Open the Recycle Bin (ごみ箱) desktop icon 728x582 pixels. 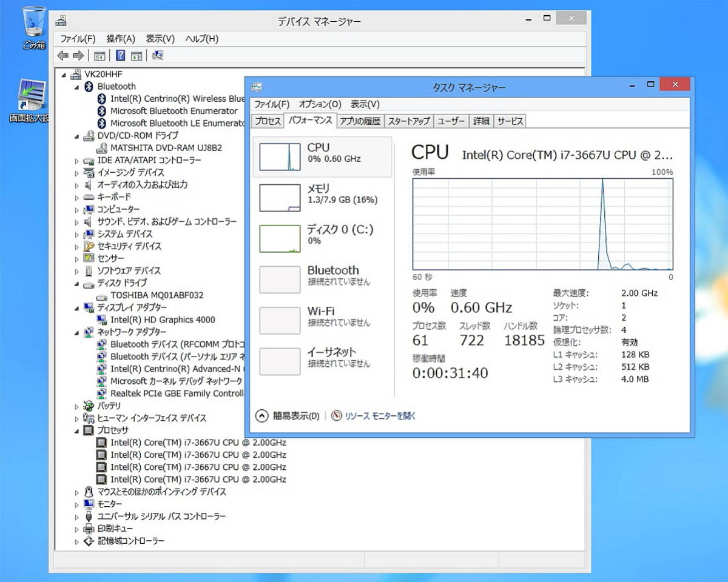(x=33, y=28)
